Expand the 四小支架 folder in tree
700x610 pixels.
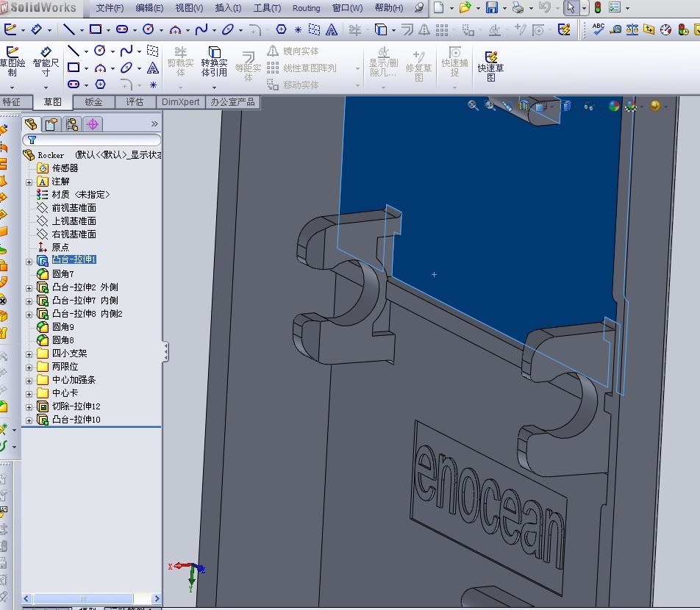coord(29,354)
